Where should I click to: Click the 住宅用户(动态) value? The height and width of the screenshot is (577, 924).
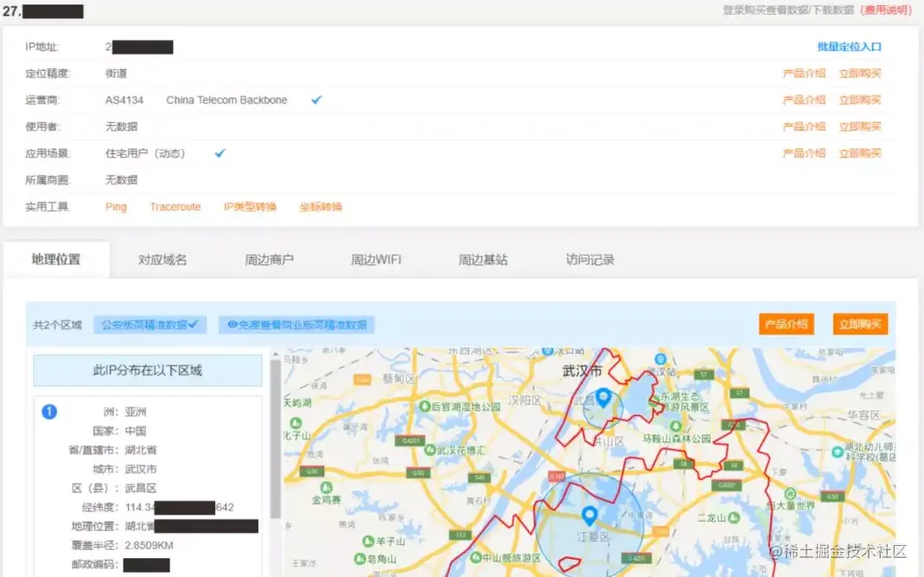pos(145,153)
